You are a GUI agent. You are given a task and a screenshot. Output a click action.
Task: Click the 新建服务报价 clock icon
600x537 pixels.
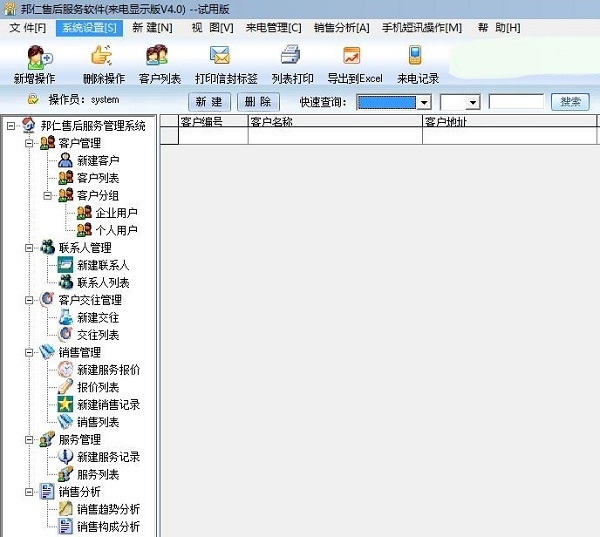[65, 369]
